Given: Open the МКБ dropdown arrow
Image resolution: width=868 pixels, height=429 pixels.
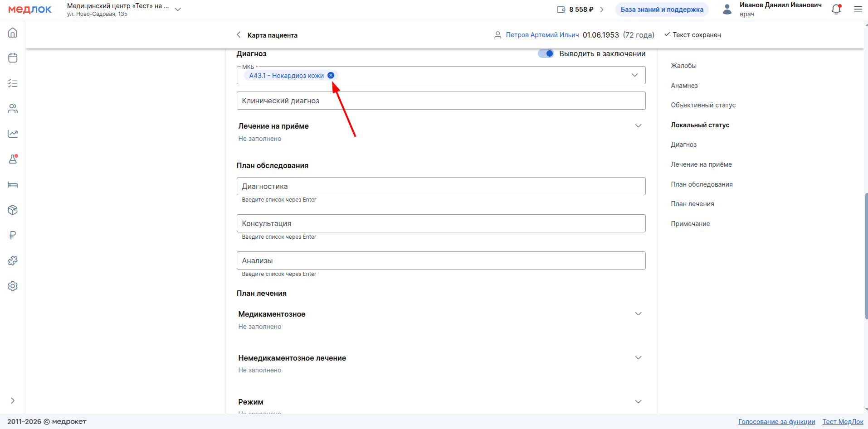Looking at the screenshot, I should (x=634, y=75).
